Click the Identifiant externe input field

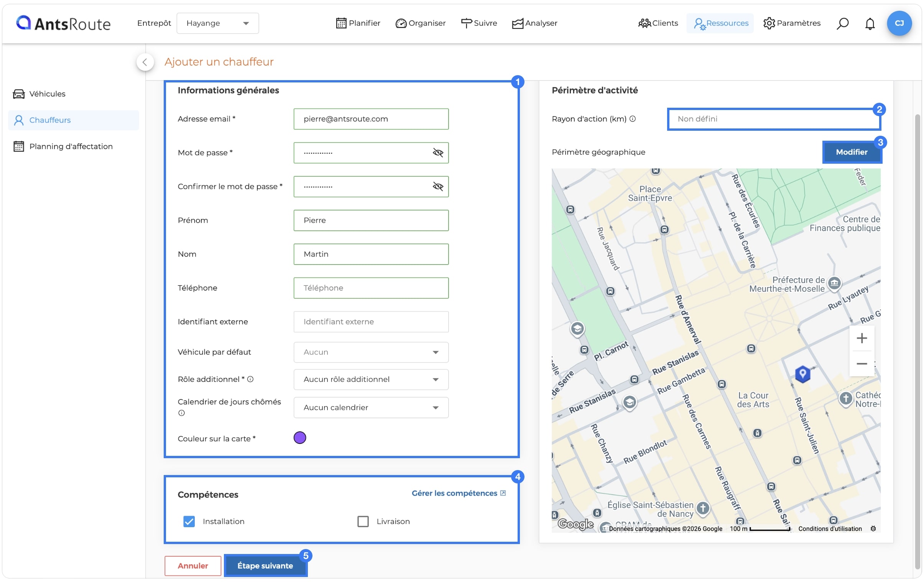[371, 322]
